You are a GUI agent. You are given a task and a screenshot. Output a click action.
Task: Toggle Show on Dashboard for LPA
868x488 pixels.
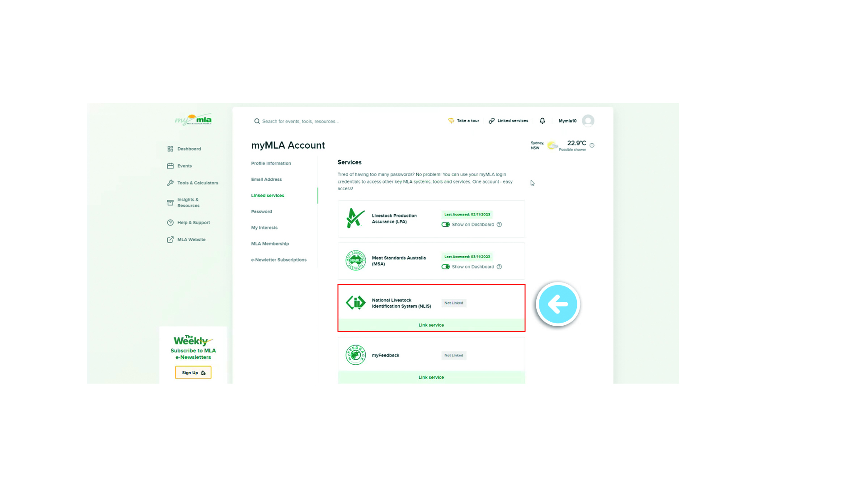pyautogui.click(x=446, y=225)
